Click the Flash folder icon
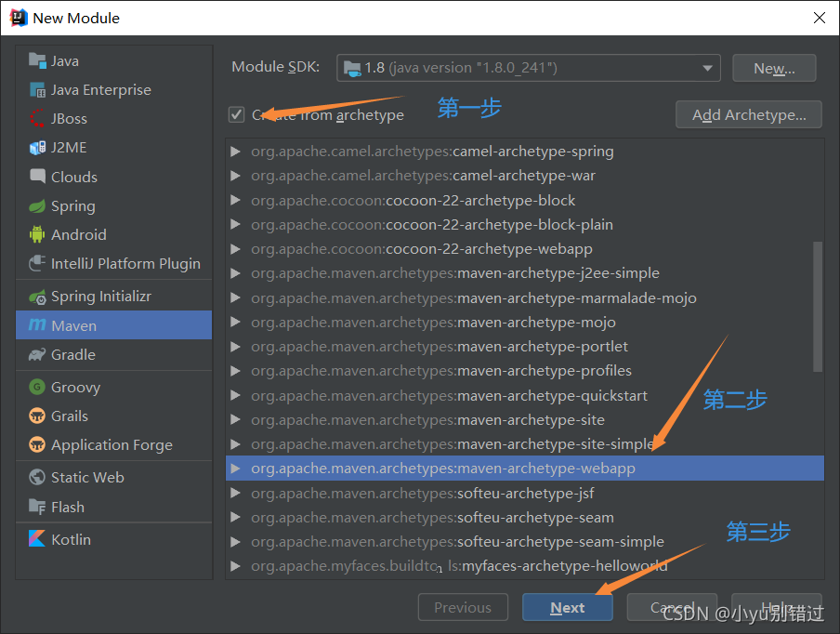Screen dimensions: 840x634 [x=37, y=507]
